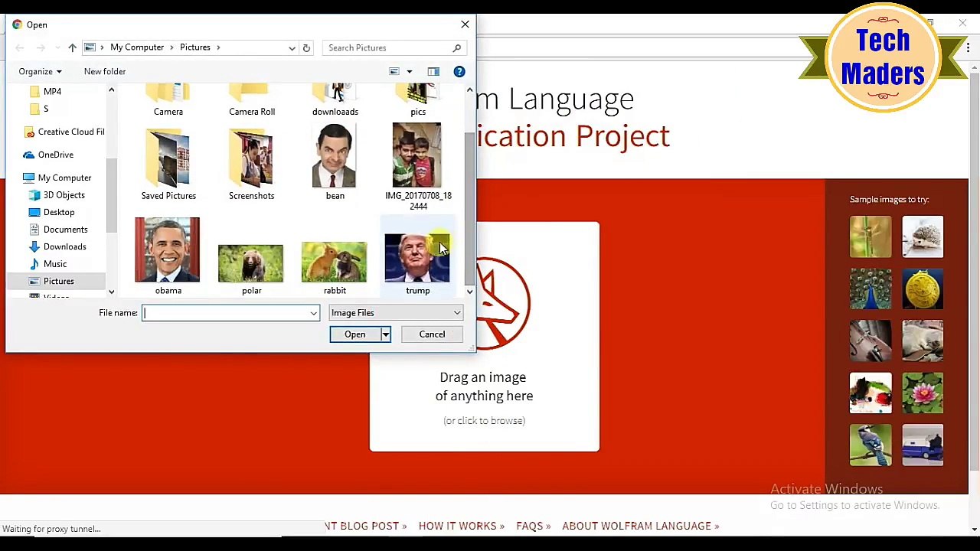Try the hedgehog sample image
The height and width of the screenshot is (551, 980).
923,236
